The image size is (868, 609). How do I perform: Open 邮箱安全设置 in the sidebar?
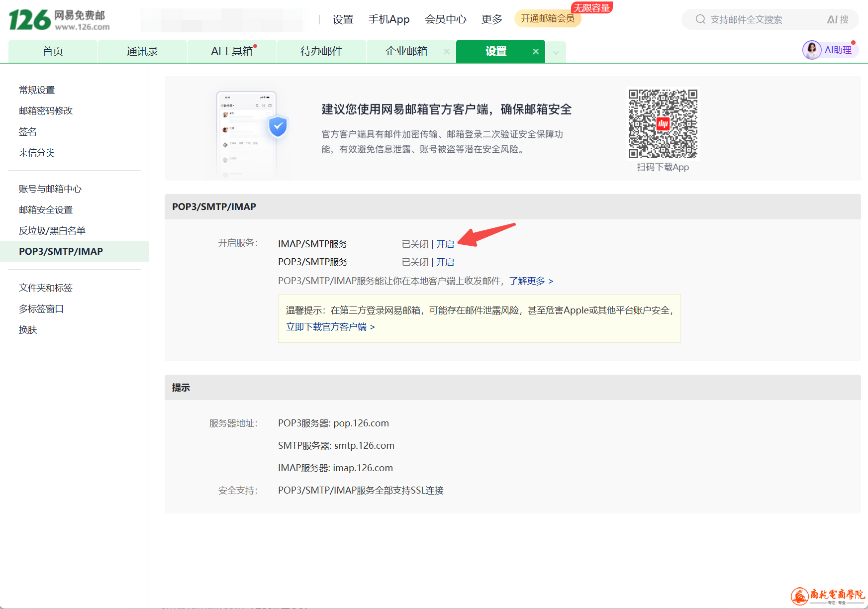[x=46, y=210]
